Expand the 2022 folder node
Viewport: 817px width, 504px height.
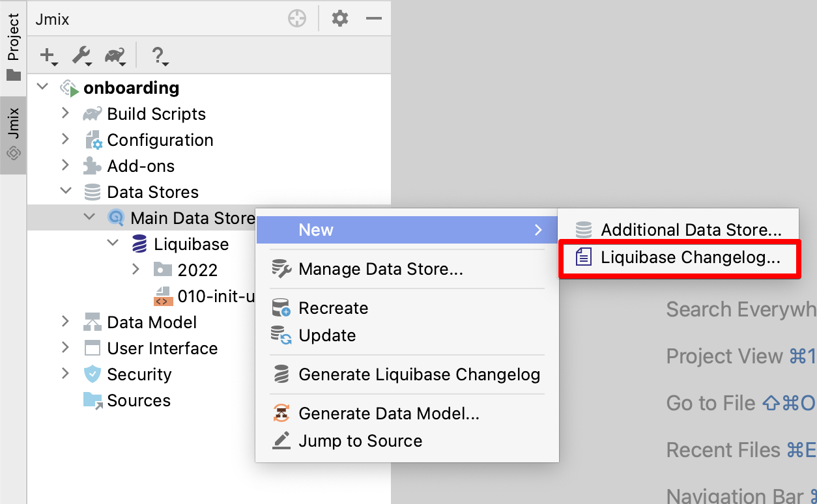click(x=136, y=269)
